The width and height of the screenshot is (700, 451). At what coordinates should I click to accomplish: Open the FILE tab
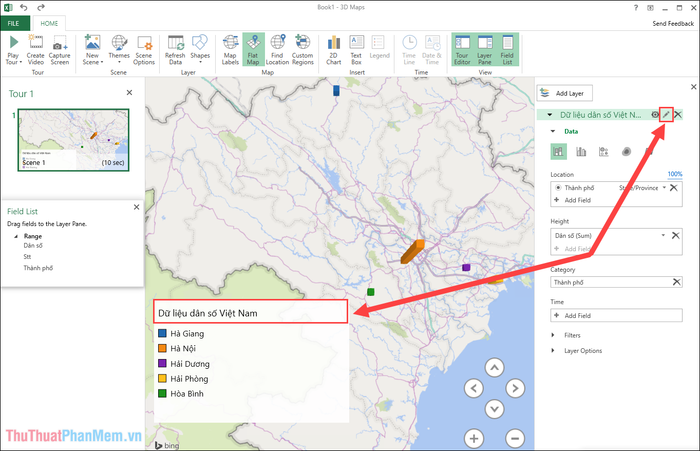14,23
